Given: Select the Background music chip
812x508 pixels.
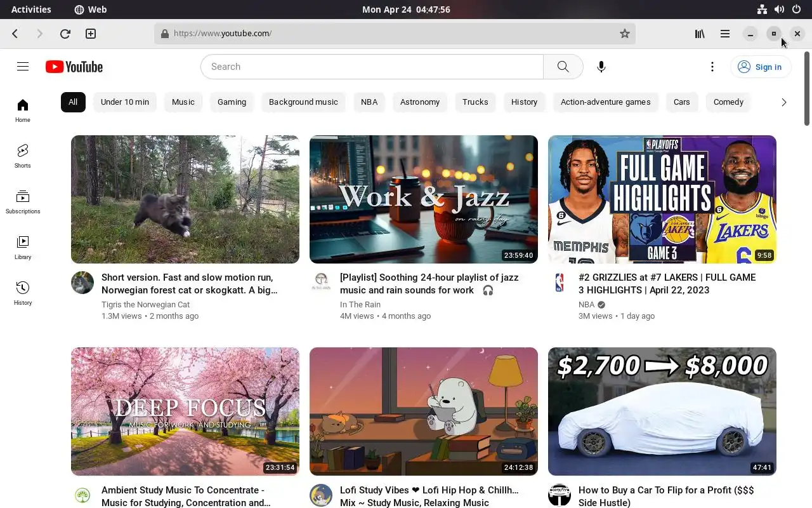Looking at the screenshot, I should (x=303, y=102).
